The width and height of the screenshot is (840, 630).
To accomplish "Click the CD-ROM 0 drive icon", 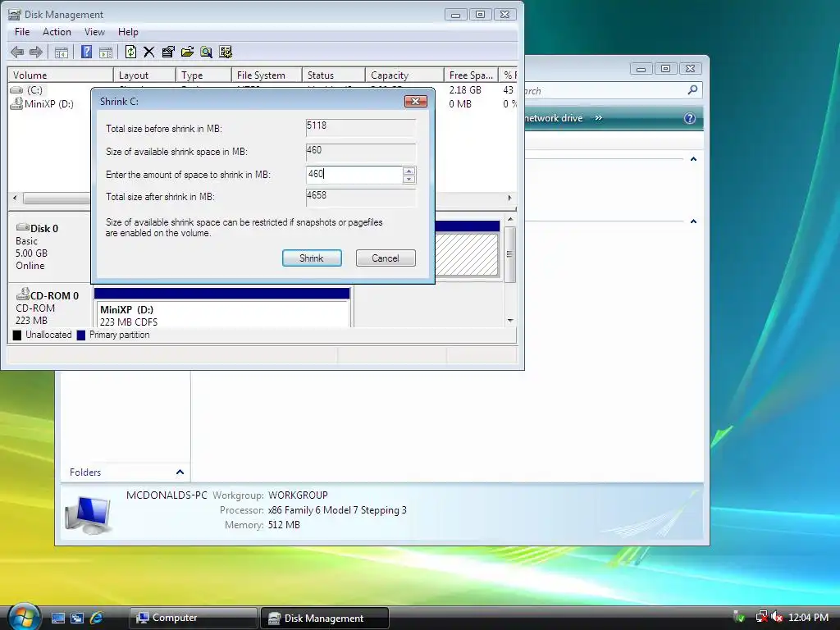I will tap(22, 294).
